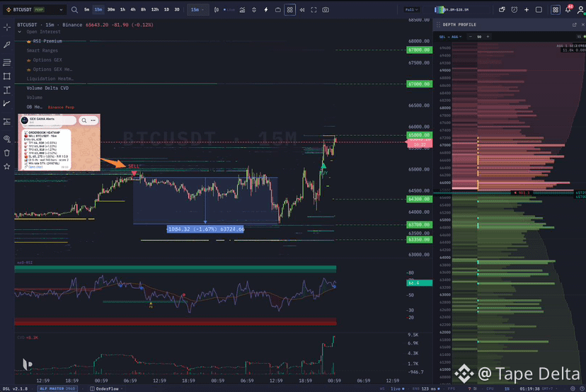Toggle the Smart Ranges indicator
The height and width of the screenshot is (392, 586).
(42, 50)
